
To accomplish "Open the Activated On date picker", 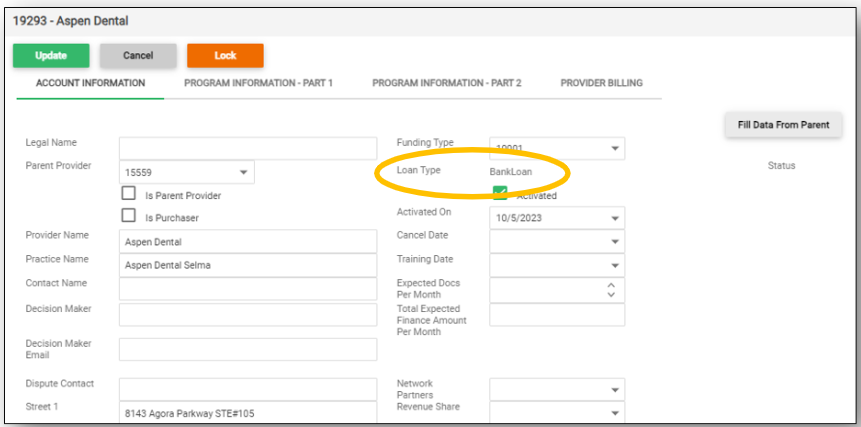I will click(x=613, y=218).
